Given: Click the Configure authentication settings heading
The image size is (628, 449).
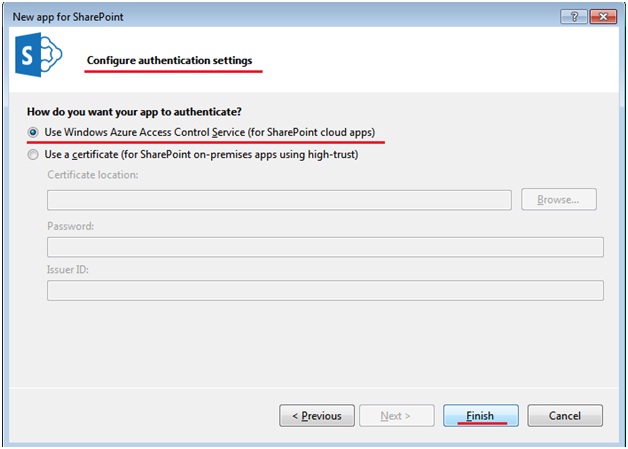Looking at the screenshot, I should 169,60.
